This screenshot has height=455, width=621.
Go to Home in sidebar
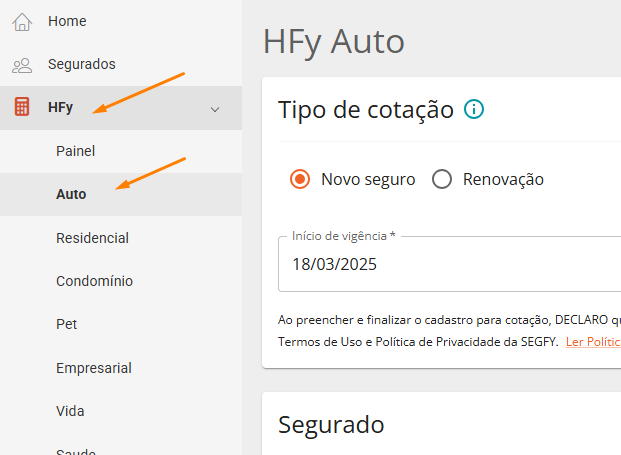click(67, 21)
